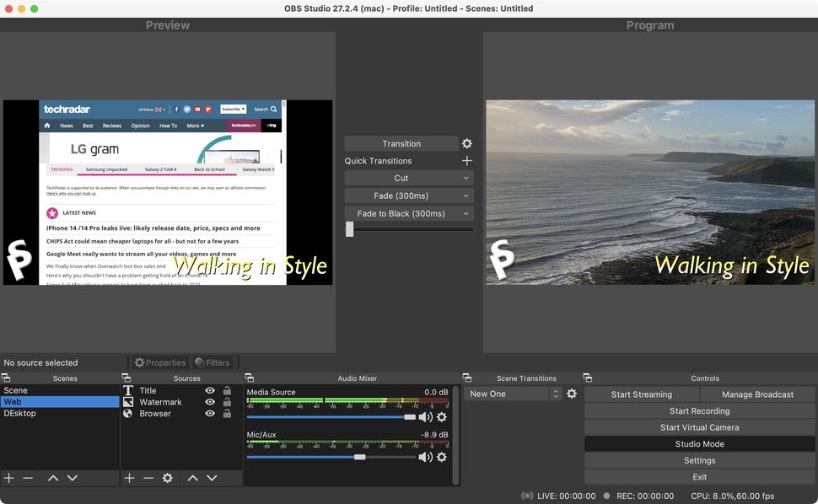818x504 pixels.
Task: Open gear next to New One transition
Action: [x=572, y=394]
